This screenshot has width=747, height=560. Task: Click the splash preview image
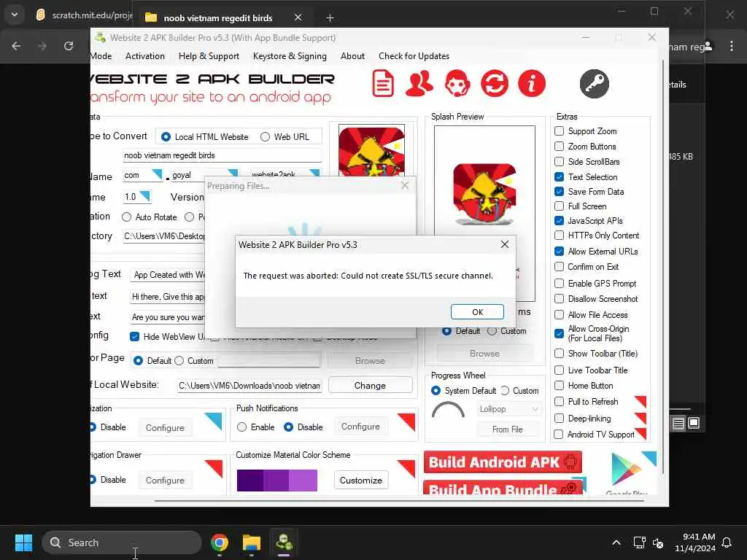(484, 194)
